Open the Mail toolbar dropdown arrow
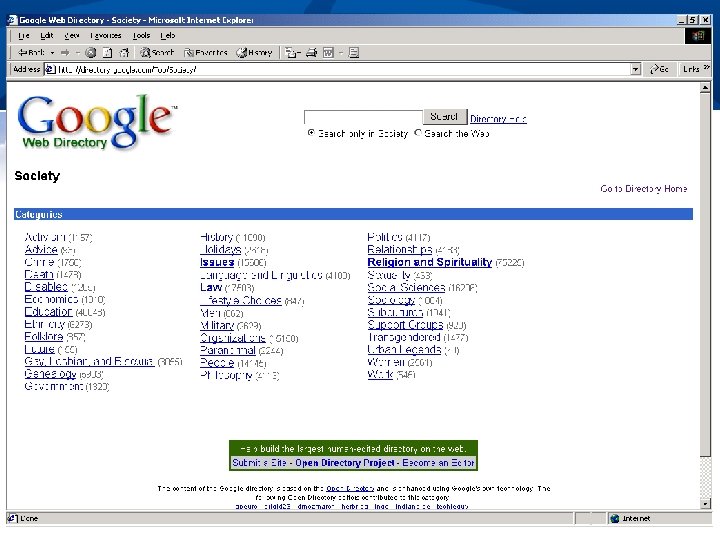 299,53
